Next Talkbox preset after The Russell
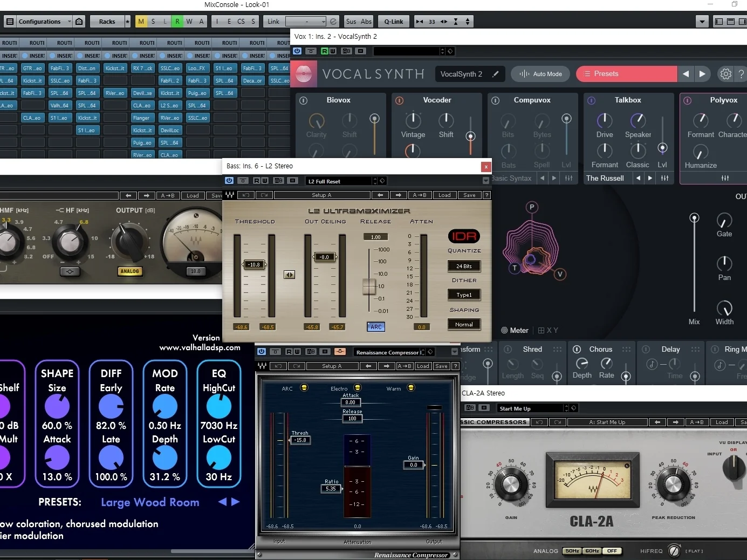 click(x=650, y=178)
